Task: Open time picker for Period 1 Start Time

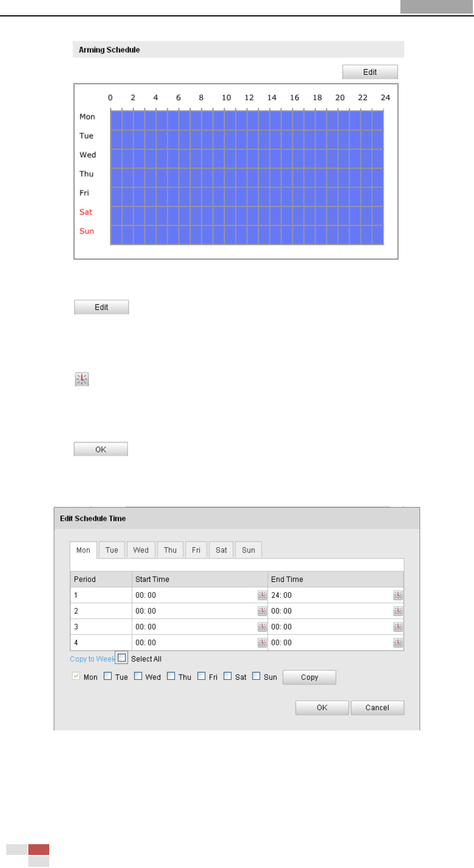Action: (x=262, y=595)
